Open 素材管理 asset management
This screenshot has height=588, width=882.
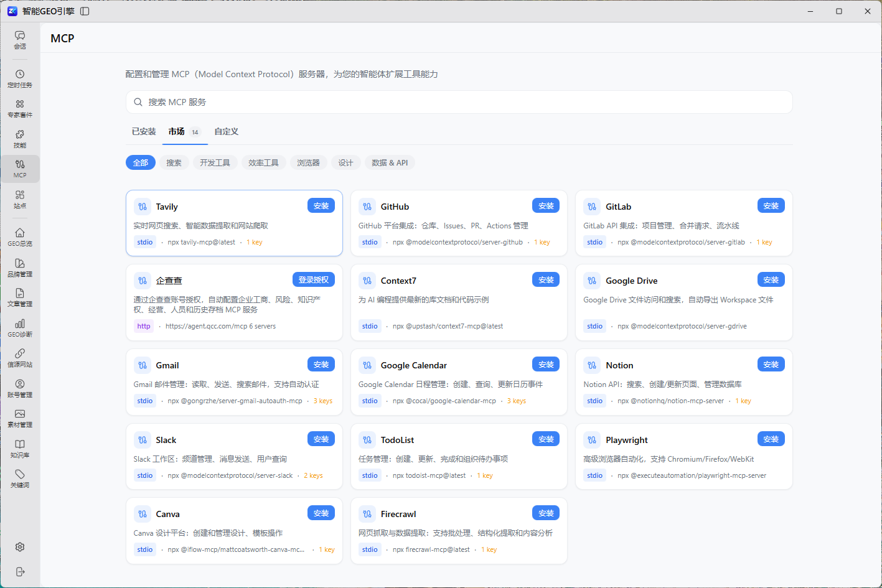[20, 418]
